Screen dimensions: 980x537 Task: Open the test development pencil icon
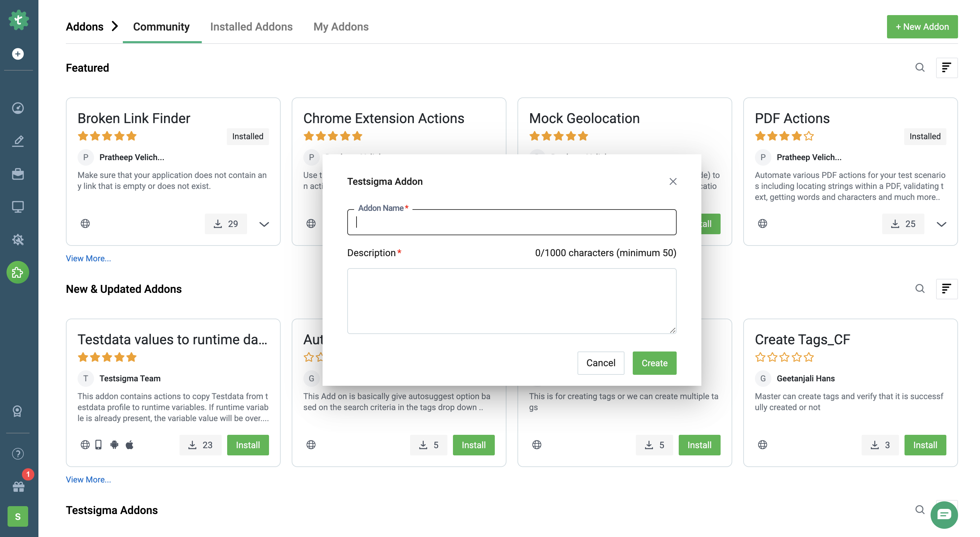tap(17, 141)
